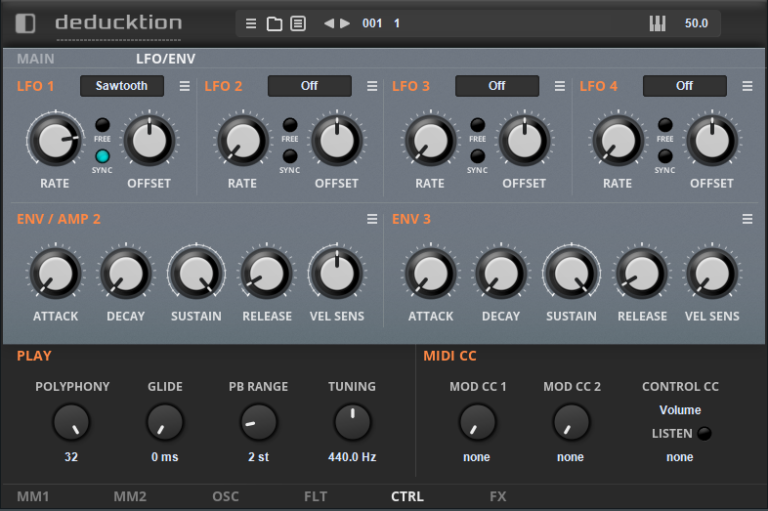Click the folder icon to load preset
This screenshot has width=768, height=511.
click(x=274, y=24)
